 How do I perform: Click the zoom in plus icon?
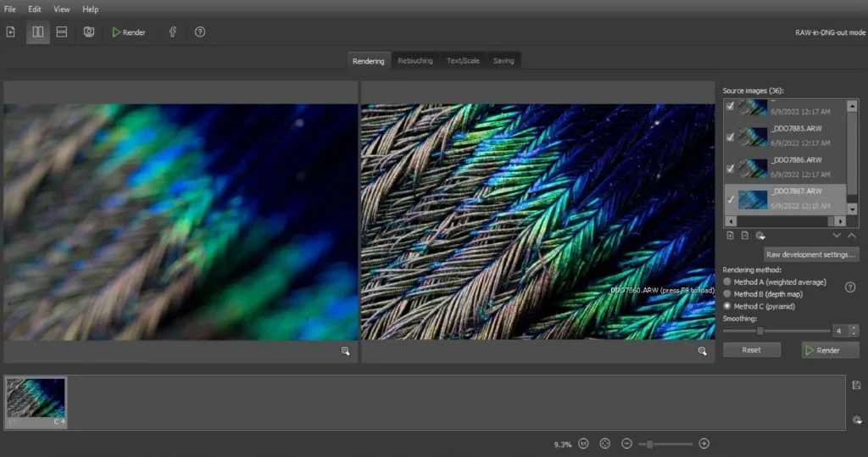coord(704,443)
